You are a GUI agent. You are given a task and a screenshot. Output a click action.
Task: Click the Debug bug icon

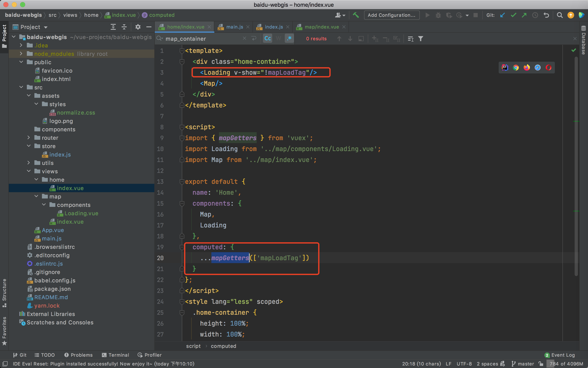pos(438,15)
